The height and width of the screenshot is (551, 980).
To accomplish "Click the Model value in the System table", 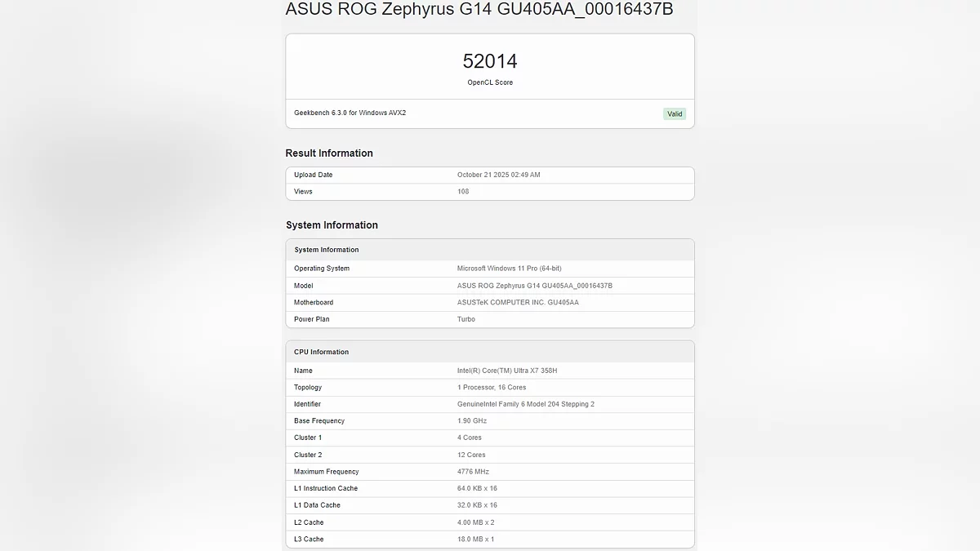I will [x=534, y=286].
